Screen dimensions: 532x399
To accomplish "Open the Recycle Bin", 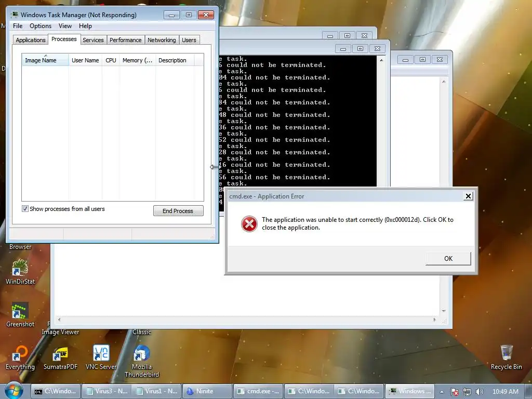I will (506, 357).
